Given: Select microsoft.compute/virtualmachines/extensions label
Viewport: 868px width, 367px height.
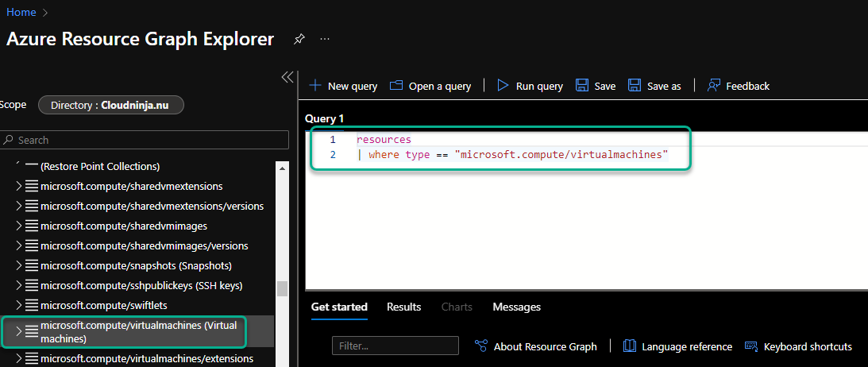Looking at the screenshot, I should point(147,358).
